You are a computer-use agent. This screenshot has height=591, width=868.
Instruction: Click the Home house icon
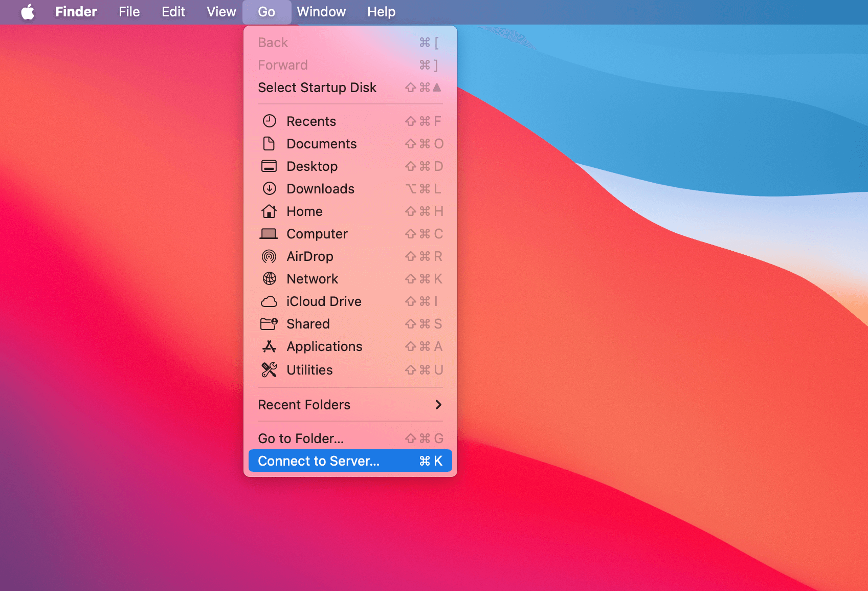[x=270, y=211]
